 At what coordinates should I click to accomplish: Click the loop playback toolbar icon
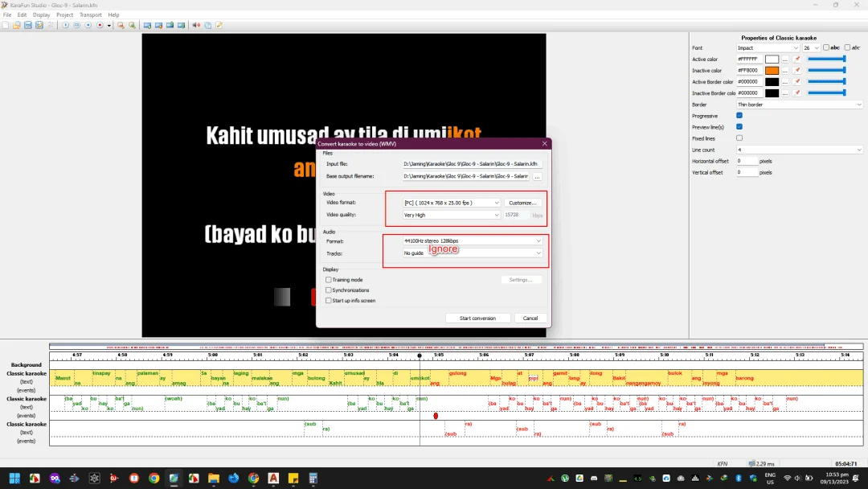pyautogui.click(x=77, y=25)
